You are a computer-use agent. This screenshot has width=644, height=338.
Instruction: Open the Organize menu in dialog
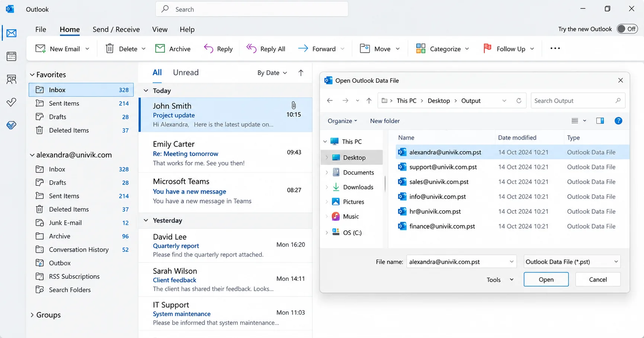[x=342, y=121]
